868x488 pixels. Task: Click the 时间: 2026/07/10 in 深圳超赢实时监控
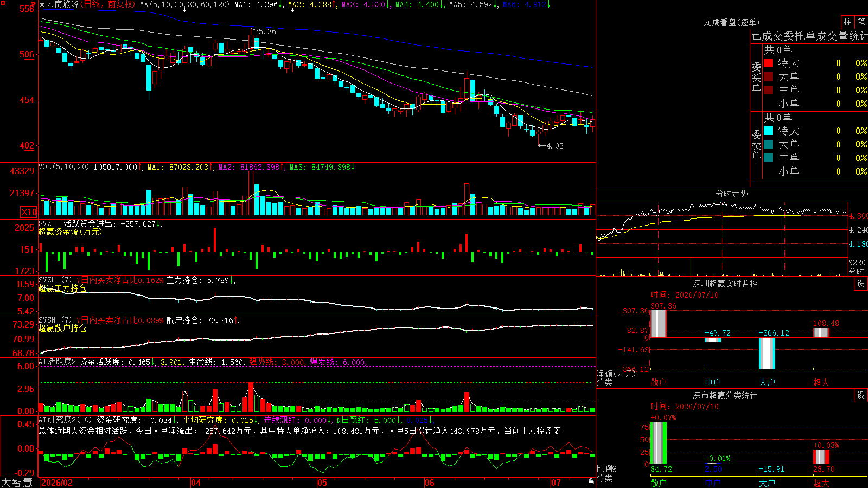685,295
